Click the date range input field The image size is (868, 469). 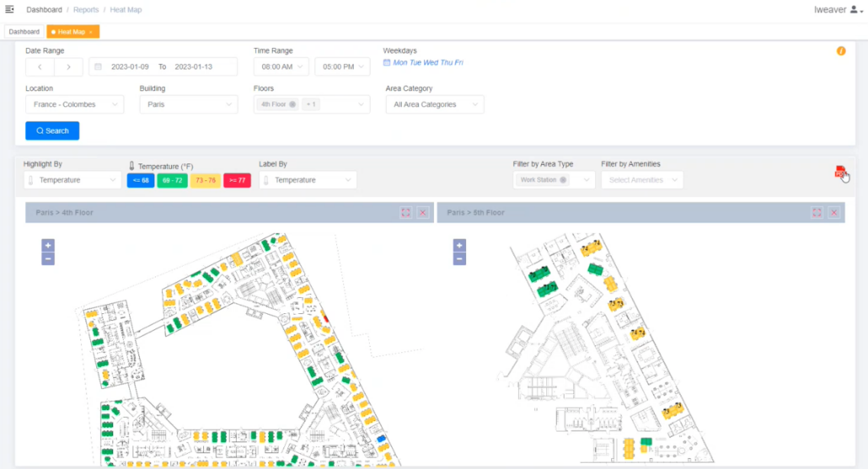(163, 67)
